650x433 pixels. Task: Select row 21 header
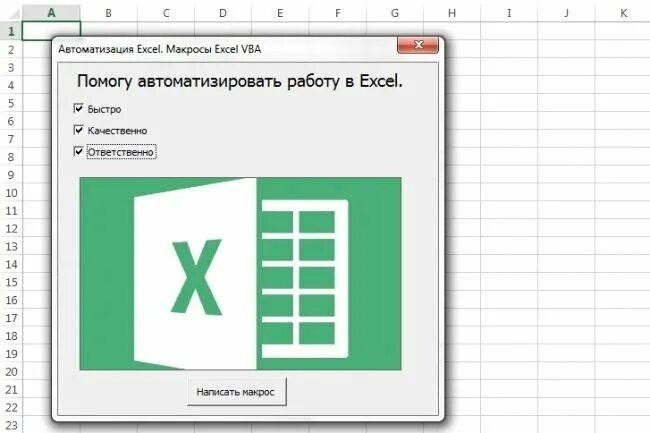click(x=11, y=389)
